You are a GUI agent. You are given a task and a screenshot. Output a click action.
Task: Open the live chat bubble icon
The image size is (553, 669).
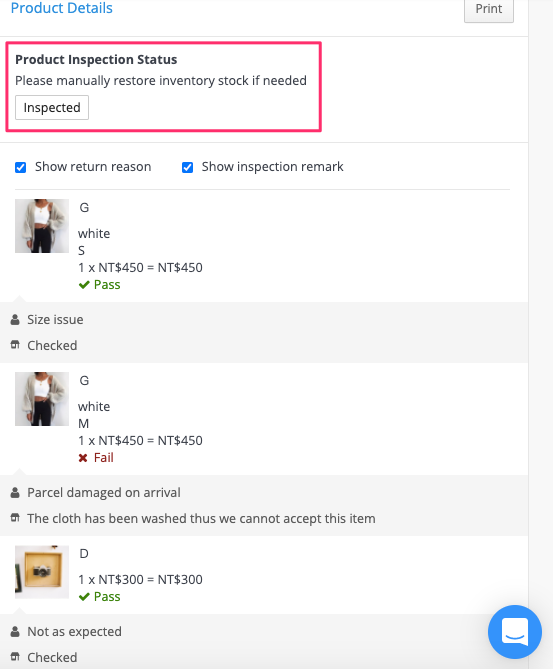[x=515, y=632]
